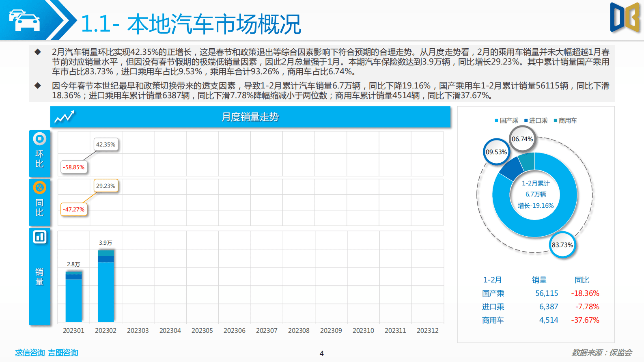
Task: Click the 1-2月 table header
Action: click(x=492, y=280)
